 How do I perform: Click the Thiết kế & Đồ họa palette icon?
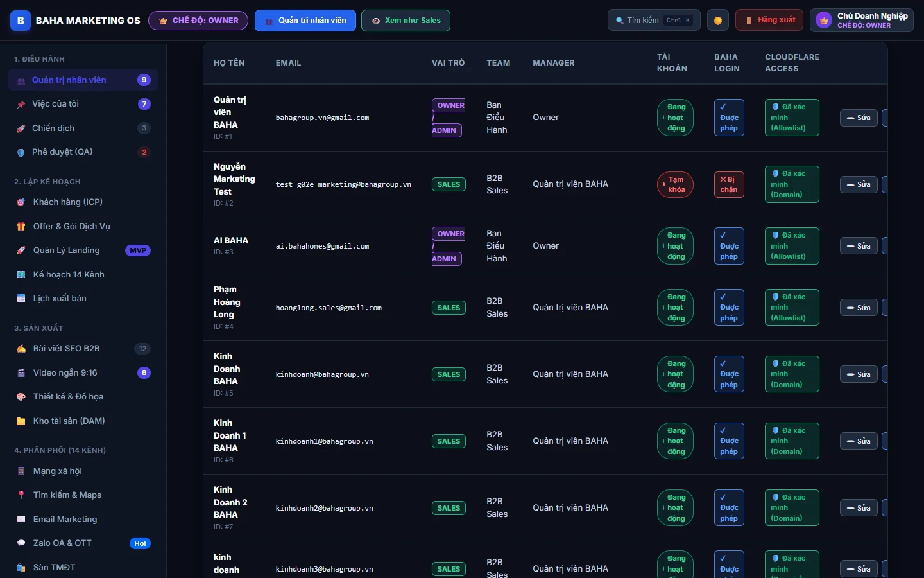[21, 397]
